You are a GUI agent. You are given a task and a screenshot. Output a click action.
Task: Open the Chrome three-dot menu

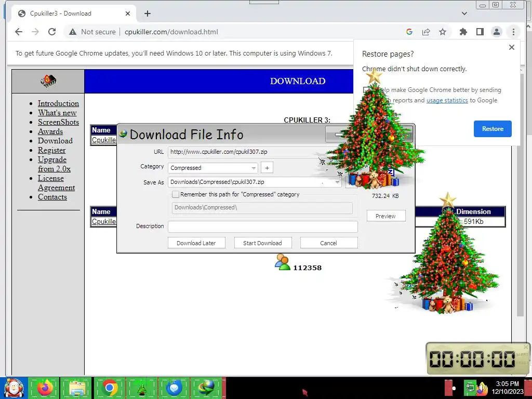coord(513,32)
